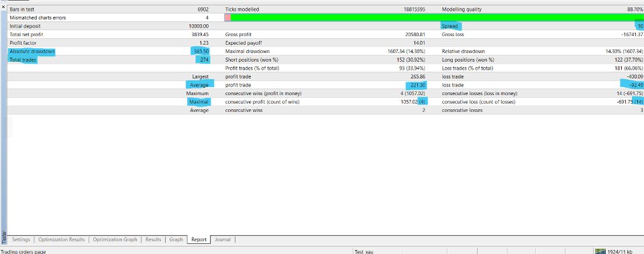This screenshot has width=644, height=254.
Task: Select the Report tab
Action: click(x=199, y=240)
